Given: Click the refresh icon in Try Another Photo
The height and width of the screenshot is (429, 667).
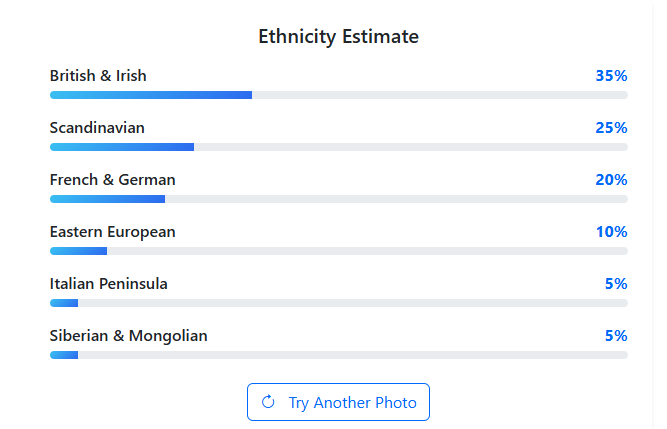Looking at the screenshot, I should (268, 402).
